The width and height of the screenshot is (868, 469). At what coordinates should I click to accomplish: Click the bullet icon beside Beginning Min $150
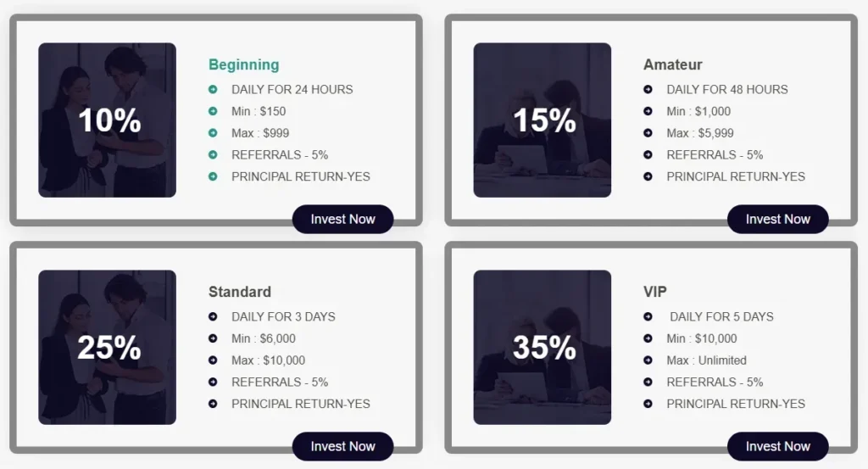coord(213,111)
